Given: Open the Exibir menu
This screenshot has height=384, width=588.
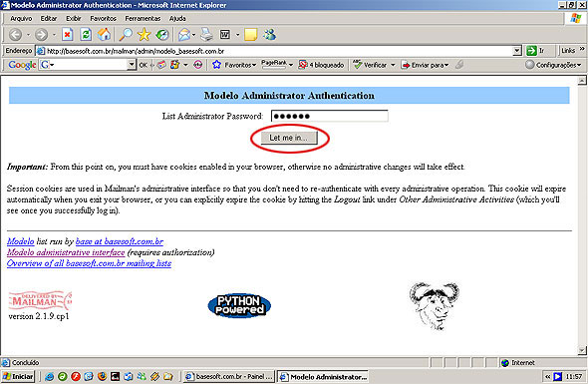Looking at the screenshot, I should point(73,18).
